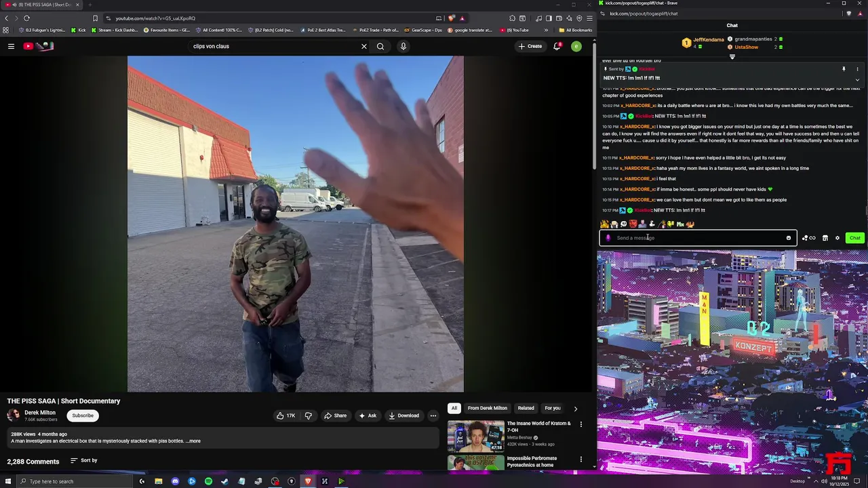Open Steam from the taskbar
Screen dimensions: 868x488
tap(224, 481)
